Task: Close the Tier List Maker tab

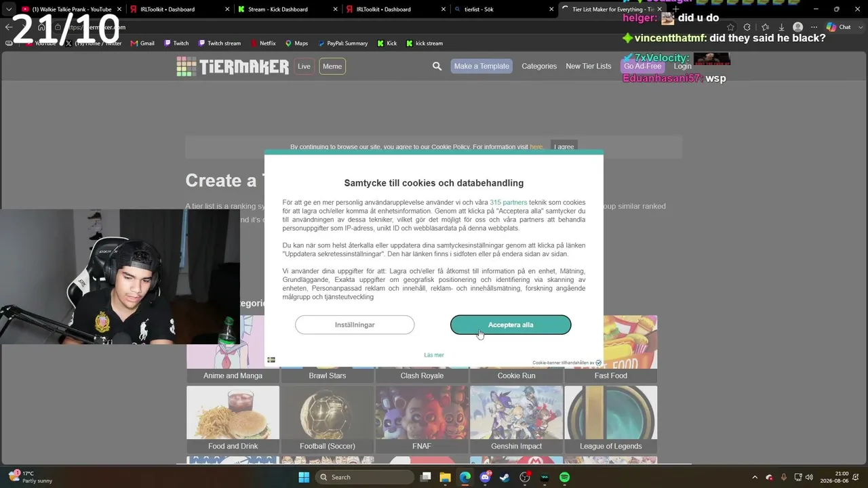Action: click(659, 9)
